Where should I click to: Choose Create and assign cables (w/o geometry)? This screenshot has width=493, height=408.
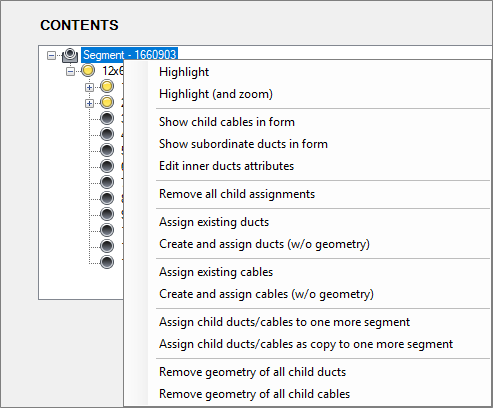[x=266, y=294]
